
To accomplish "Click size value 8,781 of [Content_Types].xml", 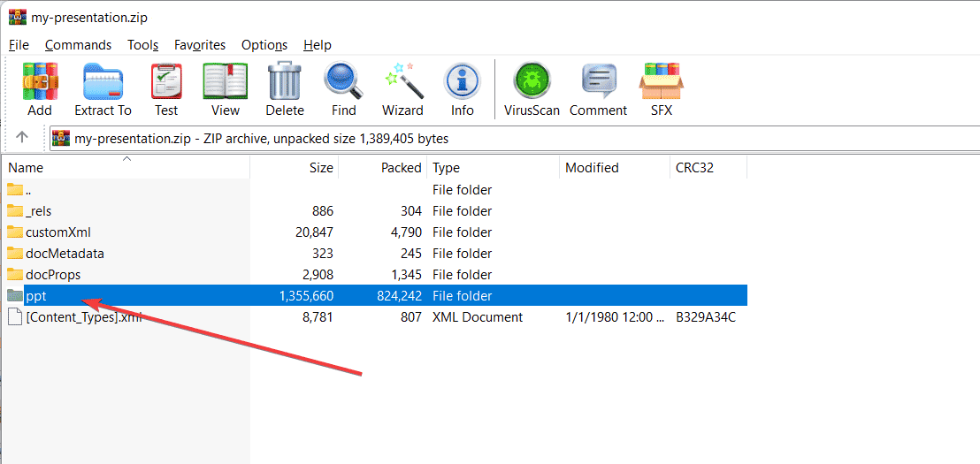I will click(318, 317).
